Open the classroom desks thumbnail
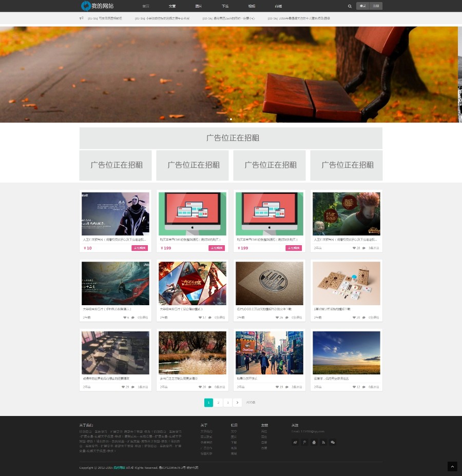Screen dimensions: 462x476 click(x=115, y=353)
